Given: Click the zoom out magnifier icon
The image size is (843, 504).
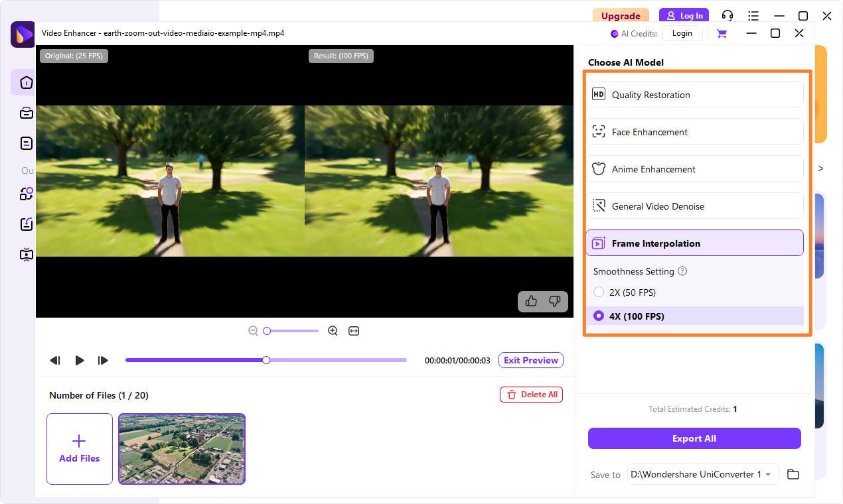Looking at the screenshot, I should coord(253,331).
